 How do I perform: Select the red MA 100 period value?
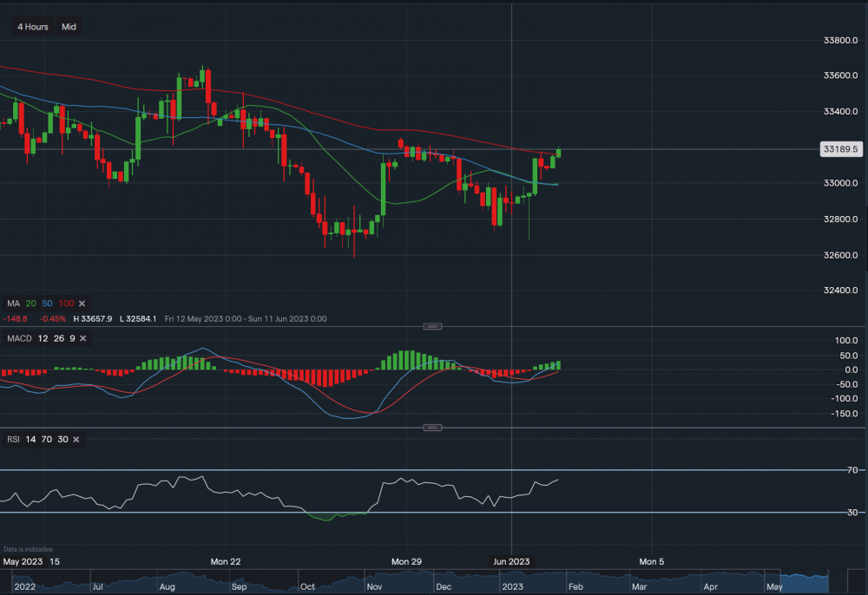[65, 304]
